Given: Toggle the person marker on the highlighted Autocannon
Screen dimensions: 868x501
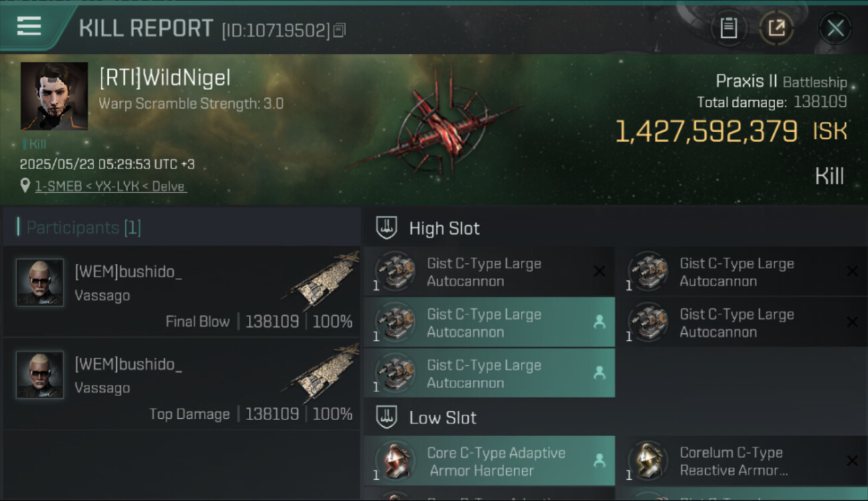Looking at the screenshot, I should point(599,323).
